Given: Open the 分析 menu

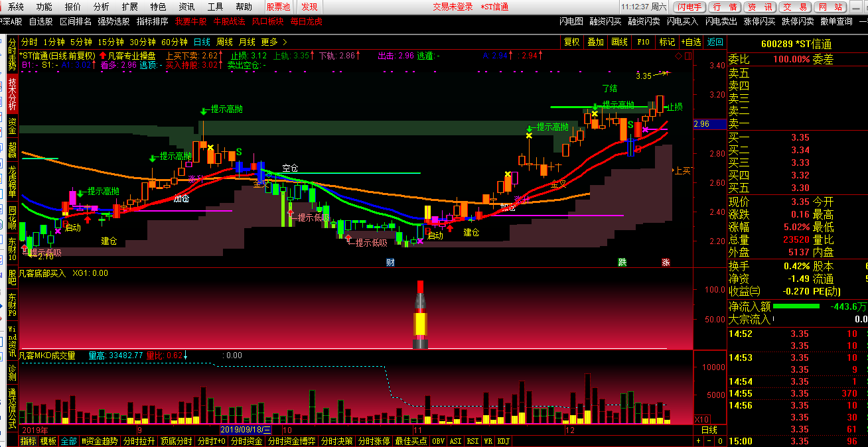Looking at the screenshot, I should (x=102, y=7).
